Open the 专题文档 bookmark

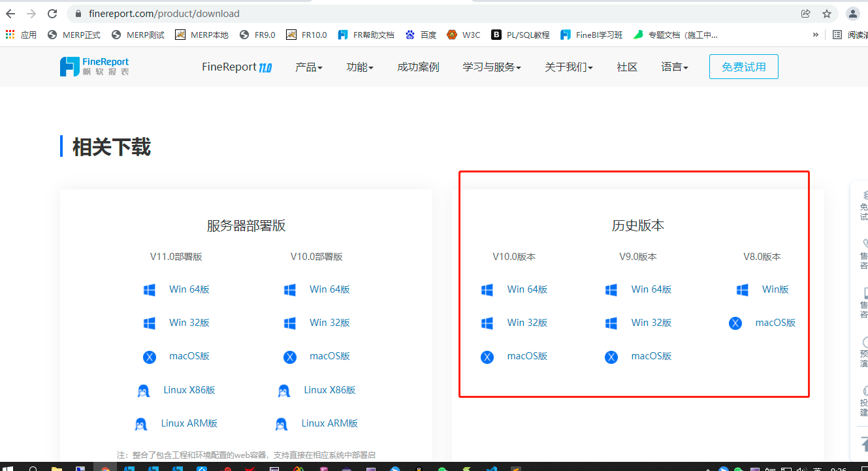coord(675,35)
